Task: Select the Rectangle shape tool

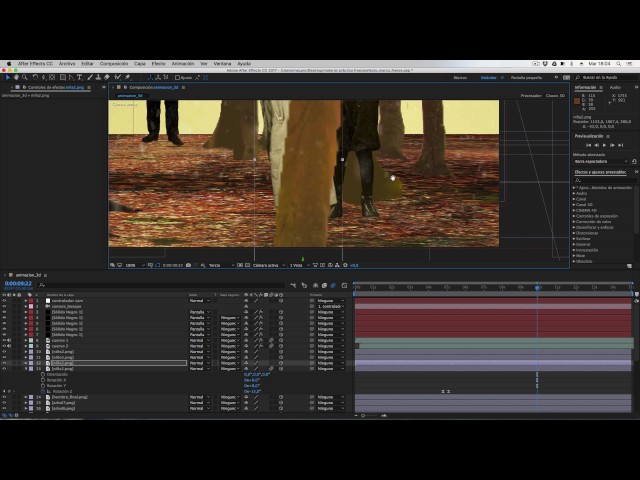Action: 62,77
